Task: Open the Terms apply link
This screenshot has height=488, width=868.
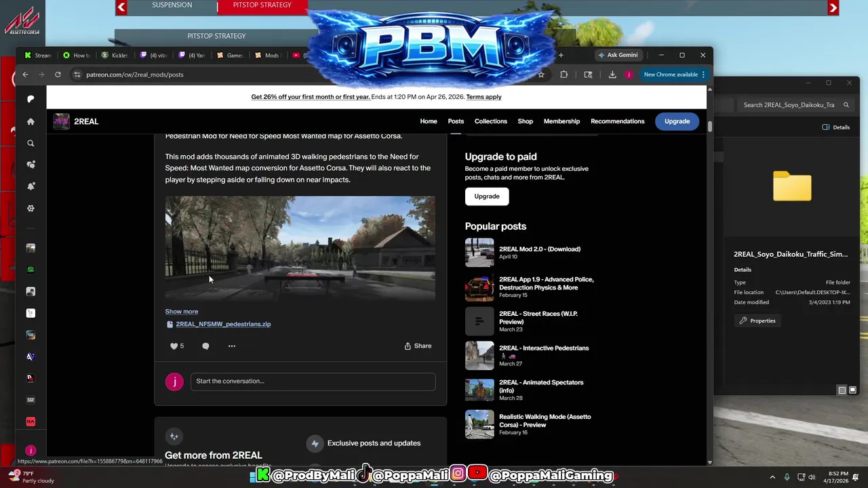Action: point(484,97)
